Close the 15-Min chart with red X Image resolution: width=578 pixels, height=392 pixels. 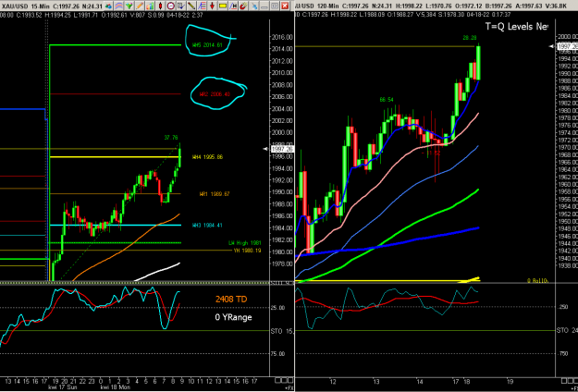click(285, 6)
